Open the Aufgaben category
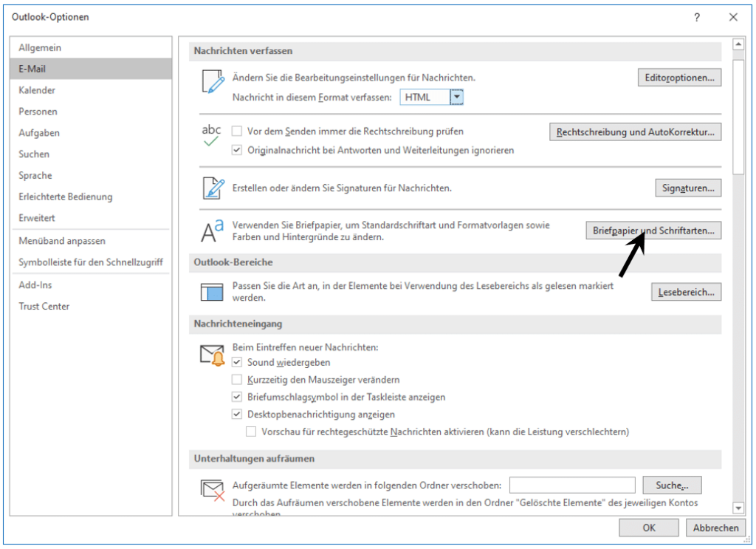The width and height of the screenshot is (756, 549). click(x=91, y=132)
